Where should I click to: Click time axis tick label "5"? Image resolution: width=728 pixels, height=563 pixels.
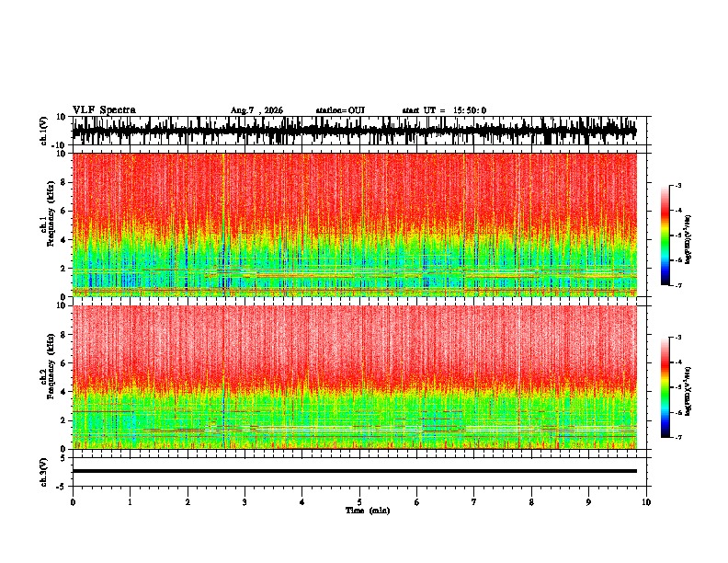359,502
